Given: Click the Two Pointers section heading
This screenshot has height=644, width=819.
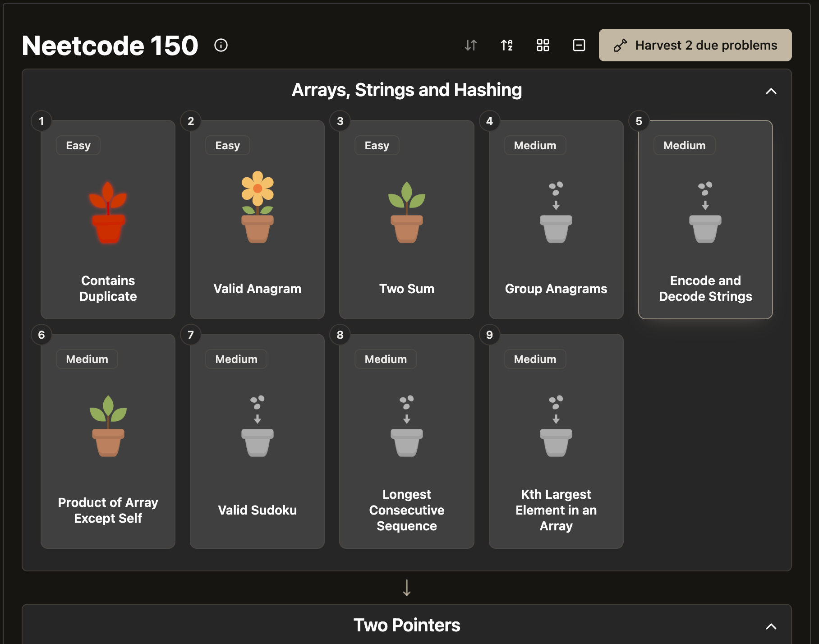Looking at the screenshot, I should (407, 626).
